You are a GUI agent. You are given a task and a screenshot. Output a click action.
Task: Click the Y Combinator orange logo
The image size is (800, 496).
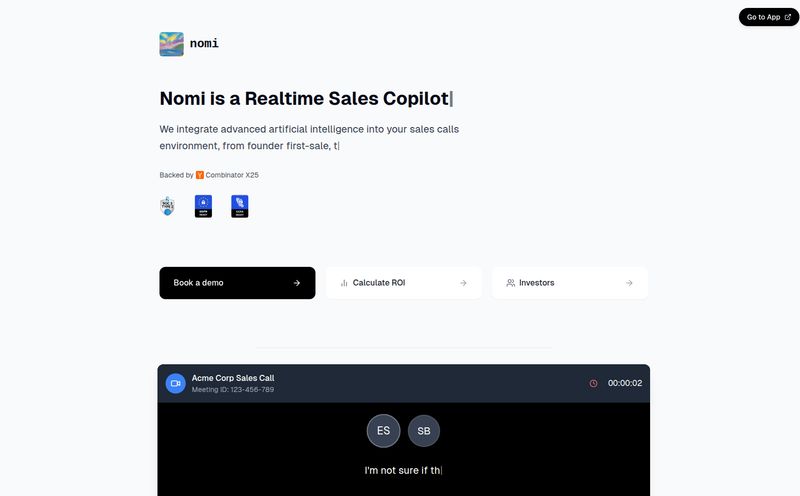(199, 175)
